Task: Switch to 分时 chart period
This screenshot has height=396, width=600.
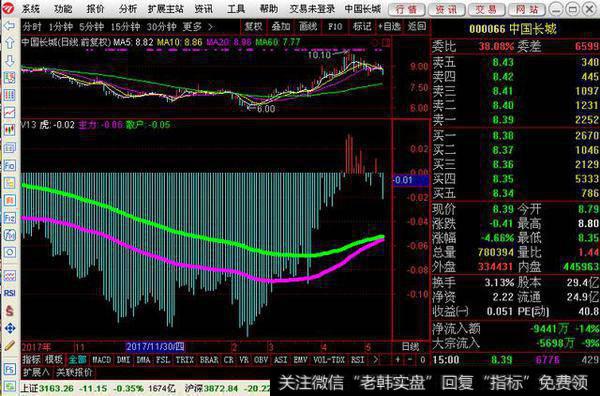Action: 32,27
